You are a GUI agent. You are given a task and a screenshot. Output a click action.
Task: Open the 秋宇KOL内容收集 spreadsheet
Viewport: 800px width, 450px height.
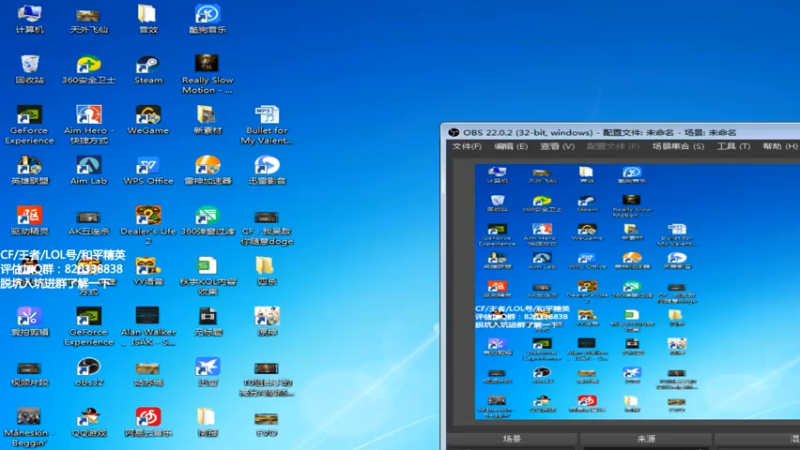[x=207, y=276]
